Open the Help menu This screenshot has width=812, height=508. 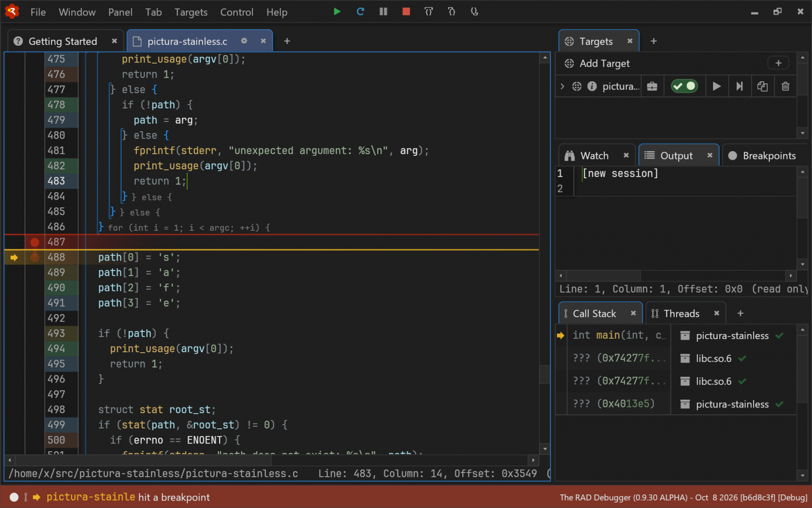click(276, 12)
